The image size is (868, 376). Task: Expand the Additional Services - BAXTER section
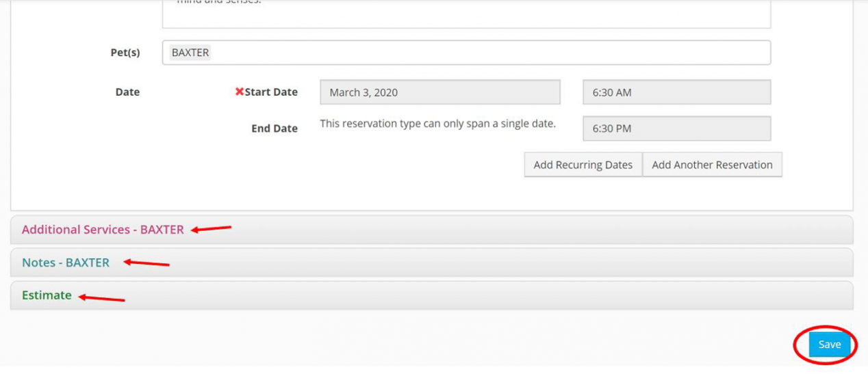tap(432, 230)
